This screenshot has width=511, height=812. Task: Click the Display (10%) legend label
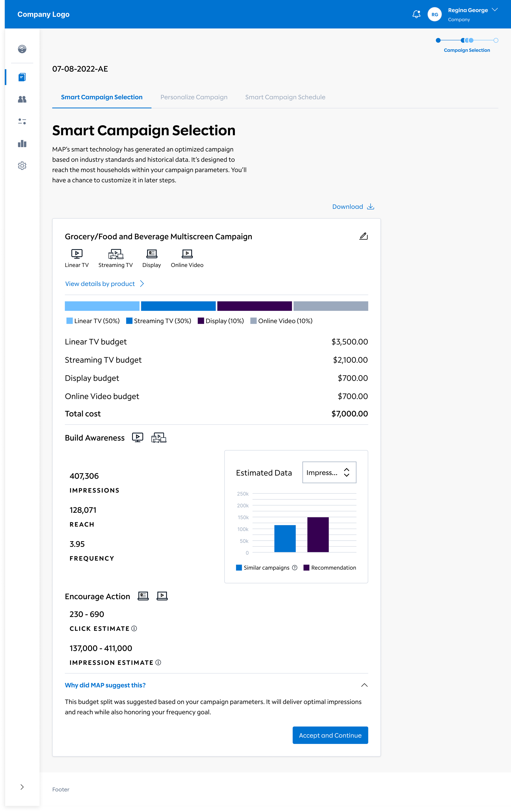point(225,321)
